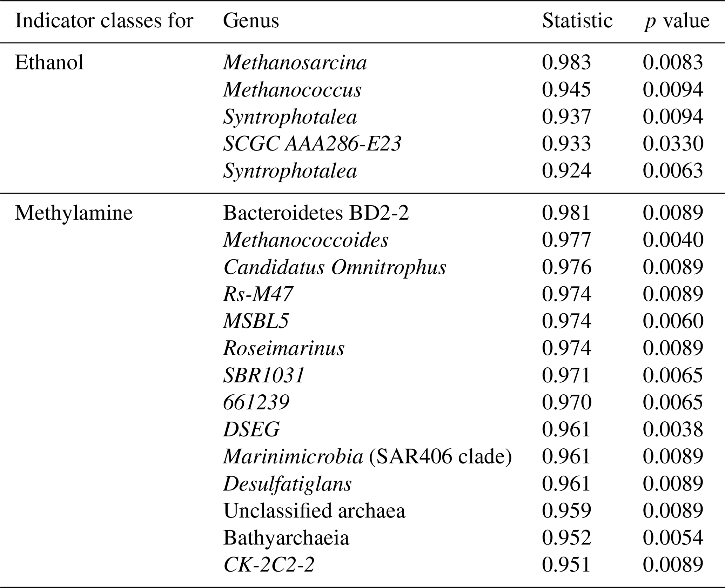Select the Roseimarinus genus cell
This screenshot has width=725, height=588.
pos(284,348)
